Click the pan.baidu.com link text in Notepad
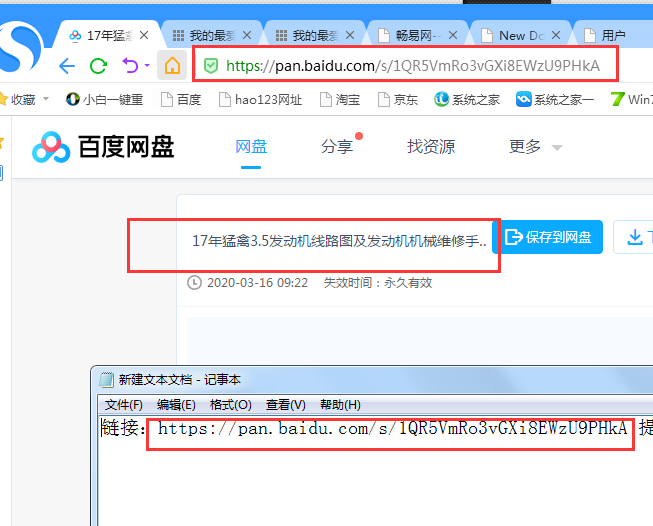The width and height of the screenshot is (653, 526). click(x=392, y=428)
